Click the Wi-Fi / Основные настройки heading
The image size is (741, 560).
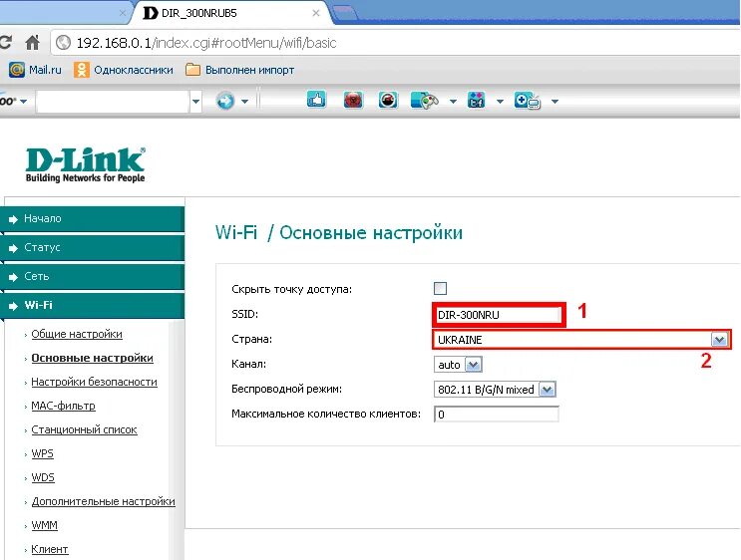click(339, 233)
